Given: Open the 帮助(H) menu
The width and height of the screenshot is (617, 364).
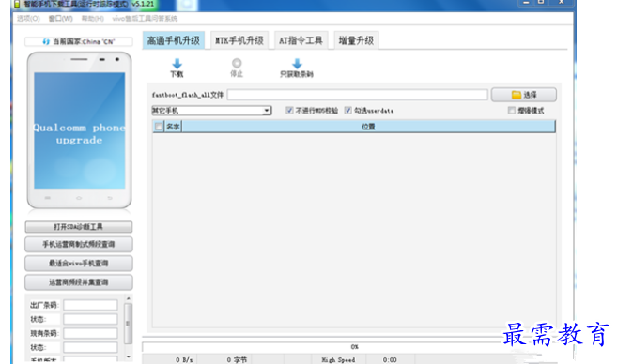Looking at the screenshot, I should click(92, 19).
